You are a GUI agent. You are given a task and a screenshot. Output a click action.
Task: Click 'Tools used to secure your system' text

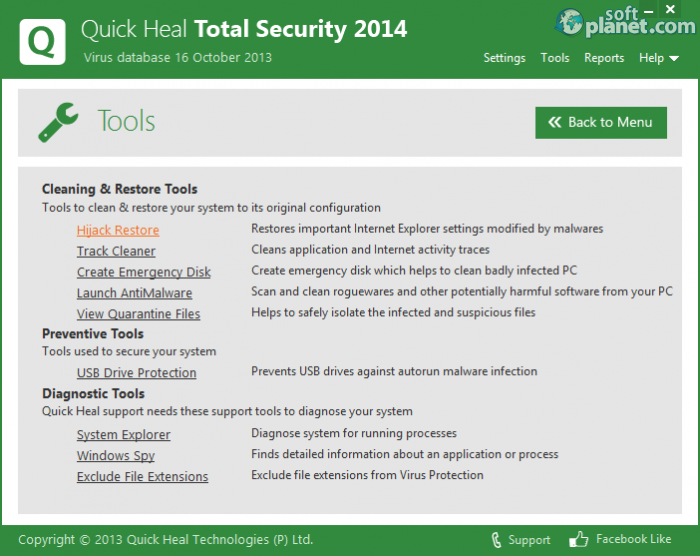[129, 351]
